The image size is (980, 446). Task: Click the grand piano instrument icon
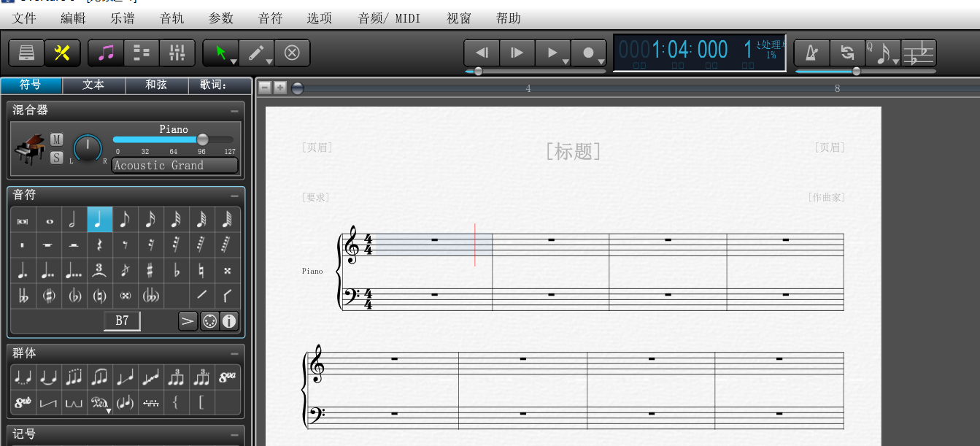tap(31, 149)
